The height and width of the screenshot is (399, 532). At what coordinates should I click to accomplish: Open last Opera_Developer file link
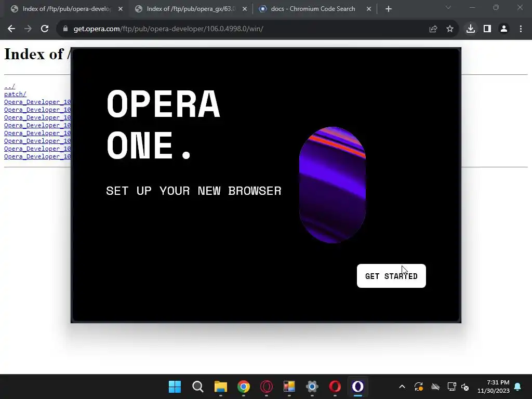37,156
